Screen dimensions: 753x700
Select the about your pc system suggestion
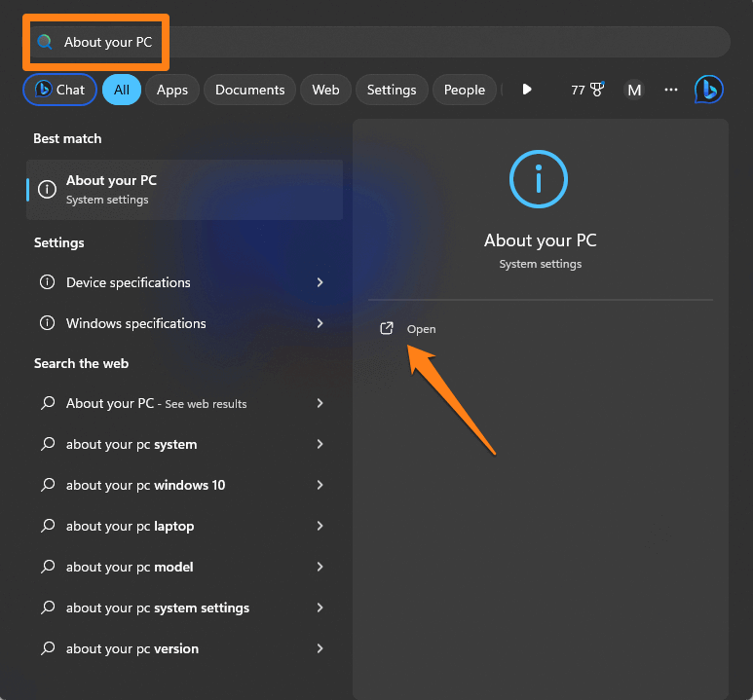[184, 444]
